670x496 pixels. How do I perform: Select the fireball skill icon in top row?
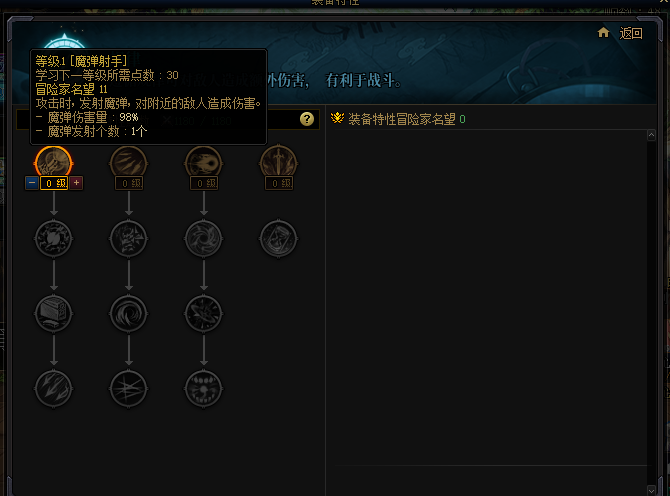click(x=204, y=163)
